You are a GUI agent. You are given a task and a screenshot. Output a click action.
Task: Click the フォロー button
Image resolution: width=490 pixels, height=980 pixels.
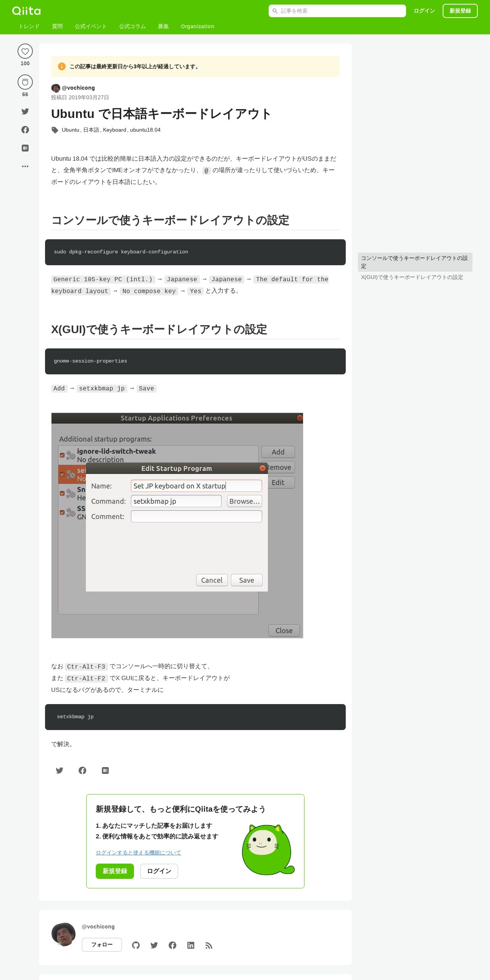[x=102, y=945]
